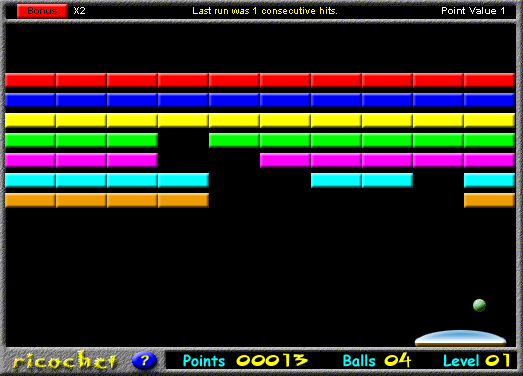The image size is (523, 376).
Task: Click the last blue brick in row
Action: pyautogui.click(x=489, y=100)
